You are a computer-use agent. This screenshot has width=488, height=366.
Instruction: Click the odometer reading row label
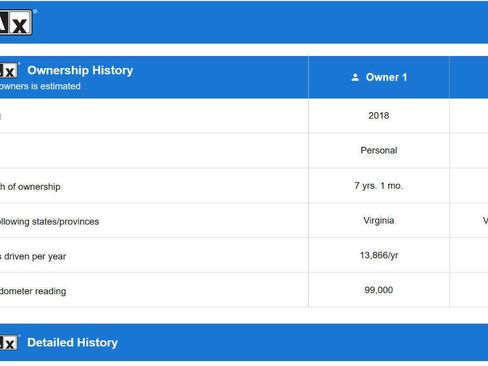[x=33, y=291]
